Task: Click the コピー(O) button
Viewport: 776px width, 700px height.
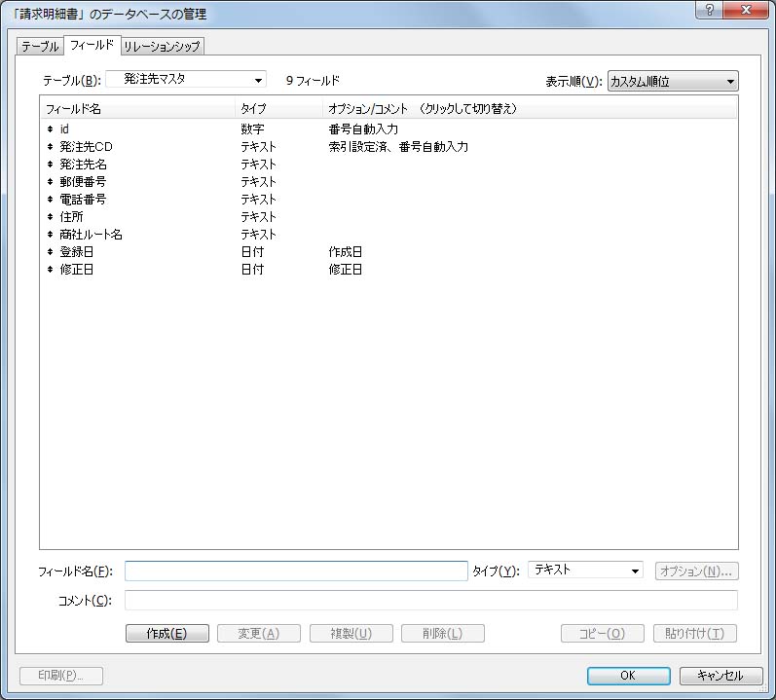Action: point(603,633)
